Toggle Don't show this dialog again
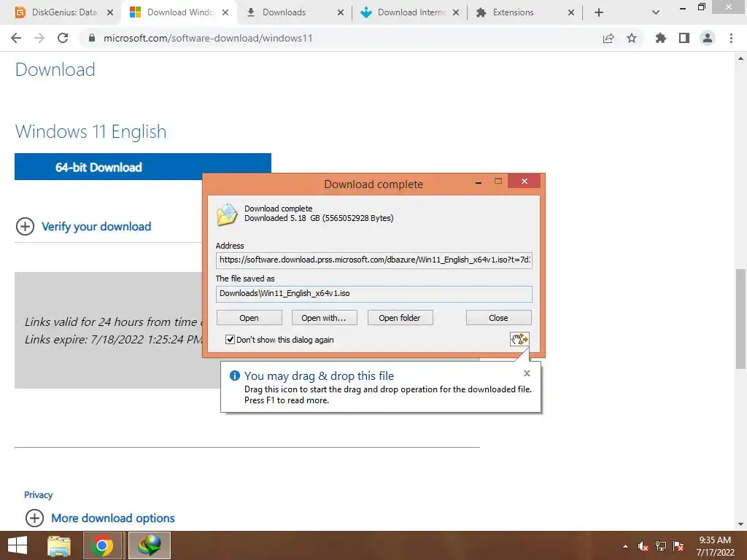Screen dimensions: 747x560 pyautogui.click(x=230, y=340)
